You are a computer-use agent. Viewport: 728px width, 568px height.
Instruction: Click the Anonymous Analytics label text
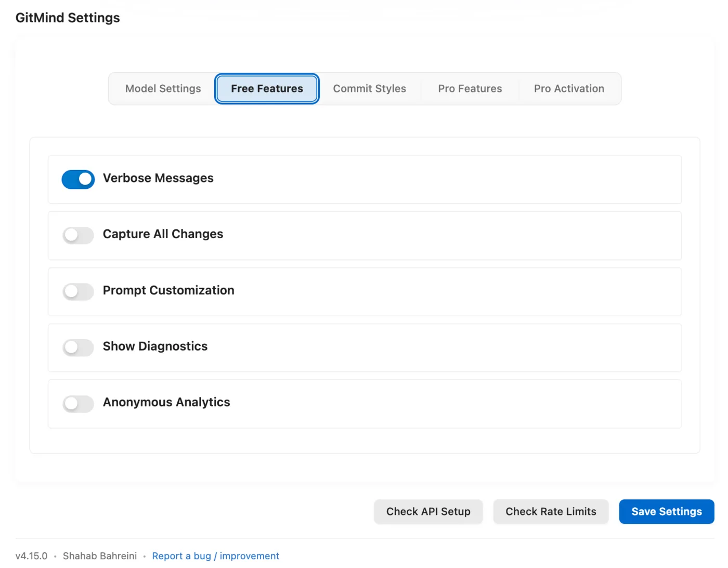(166, 403)
